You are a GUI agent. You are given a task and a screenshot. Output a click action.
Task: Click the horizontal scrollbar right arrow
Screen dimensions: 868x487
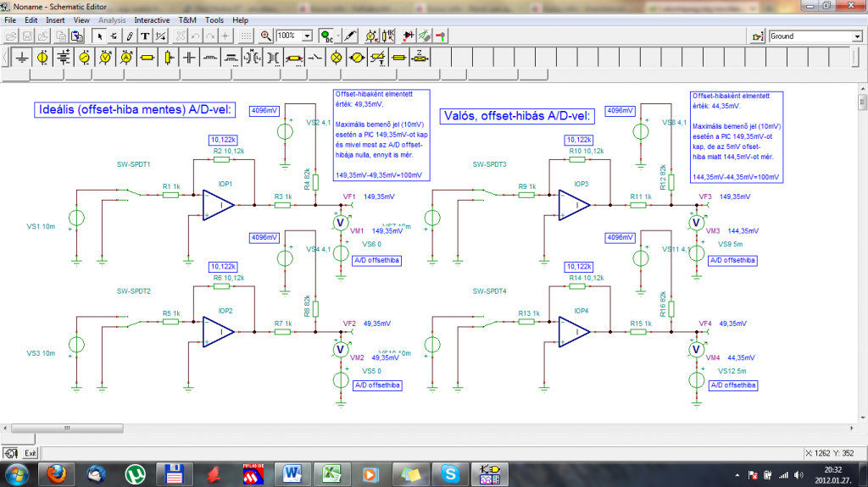[852, 428]
